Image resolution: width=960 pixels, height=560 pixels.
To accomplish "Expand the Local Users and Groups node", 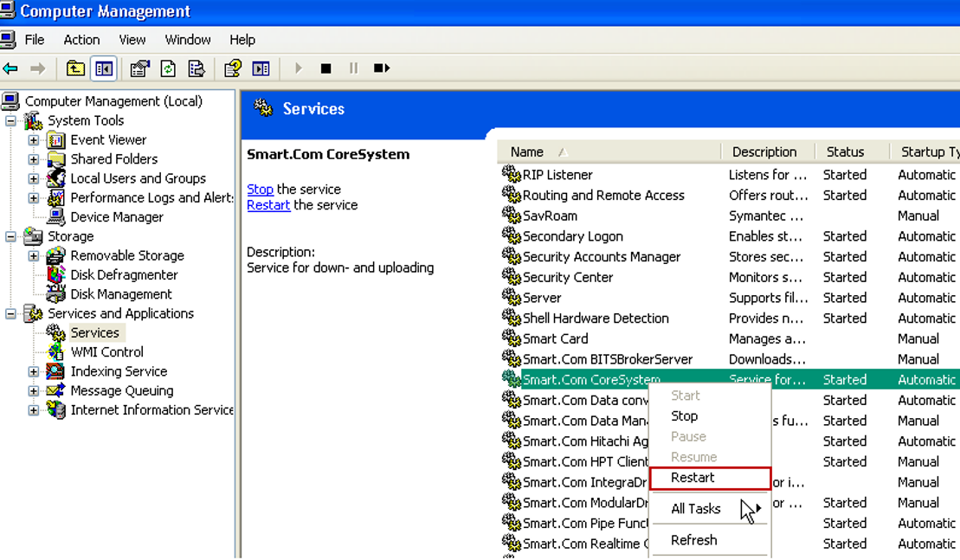I will point(34,178).
